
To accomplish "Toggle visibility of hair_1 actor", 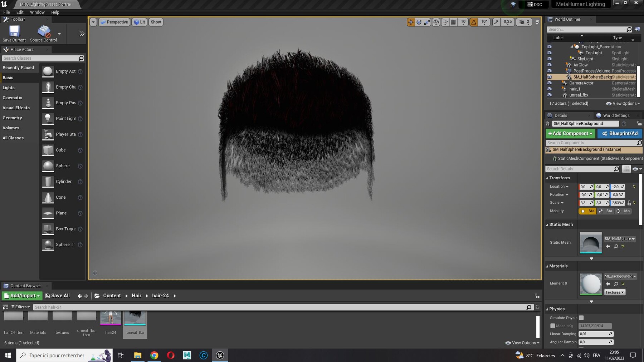I will pyautogui.click(x=549, y=89).
